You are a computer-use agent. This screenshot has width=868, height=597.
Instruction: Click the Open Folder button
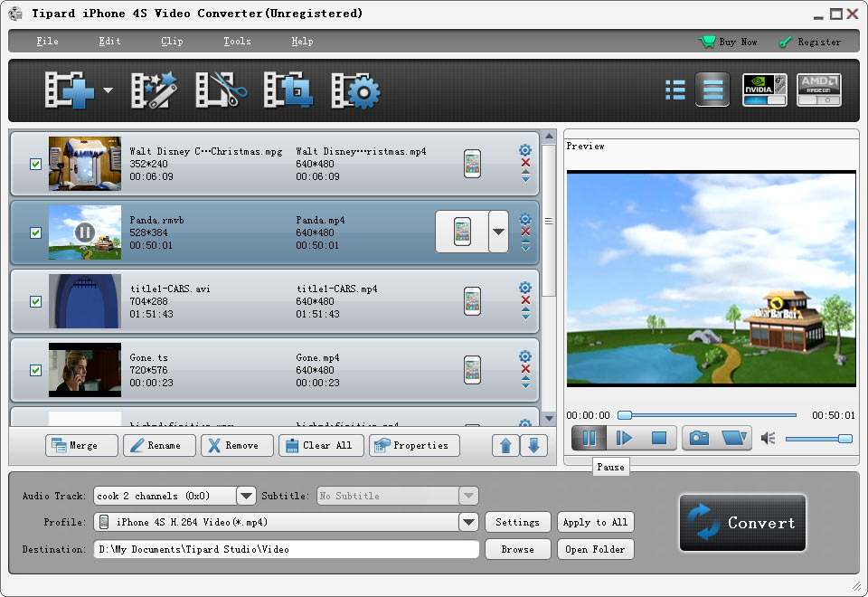pyautogui.click(x=595, y=549)
